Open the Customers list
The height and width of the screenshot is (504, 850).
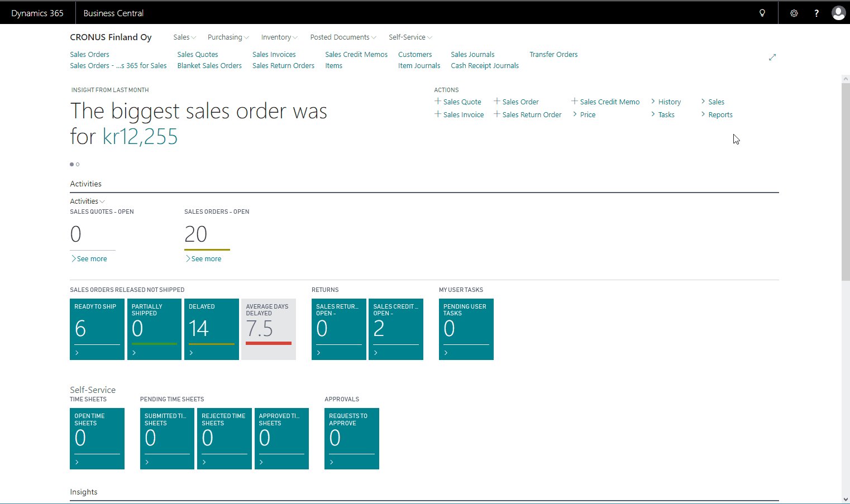click(x=415, y=54)
